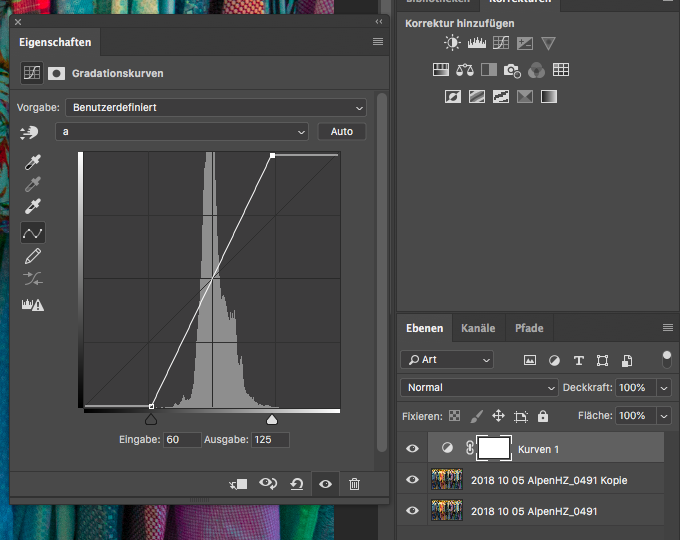Click the white point slider under curve
The width and height of the screenshot is (680, 540).
coord(271,419)
